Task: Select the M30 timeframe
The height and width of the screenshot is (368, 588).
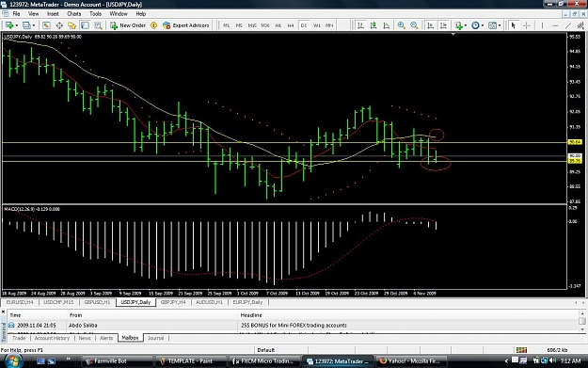Action: tap(265, 25)
